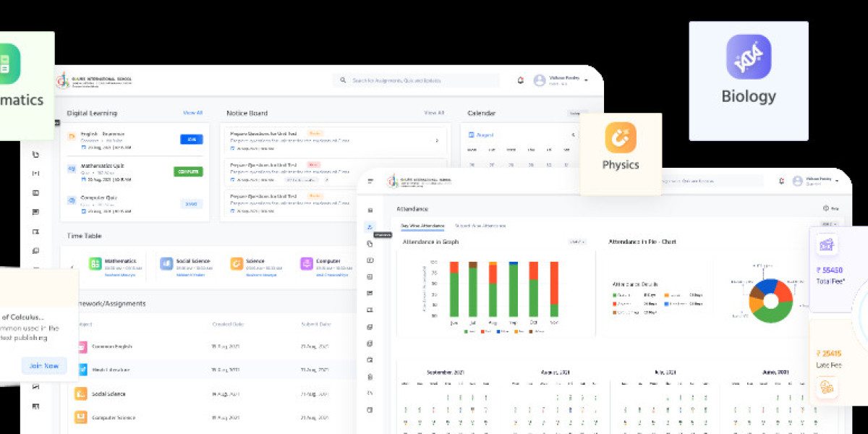Click the Mathematics icon in the Time Table
The image size is (868, 434).
coord(95,264)
